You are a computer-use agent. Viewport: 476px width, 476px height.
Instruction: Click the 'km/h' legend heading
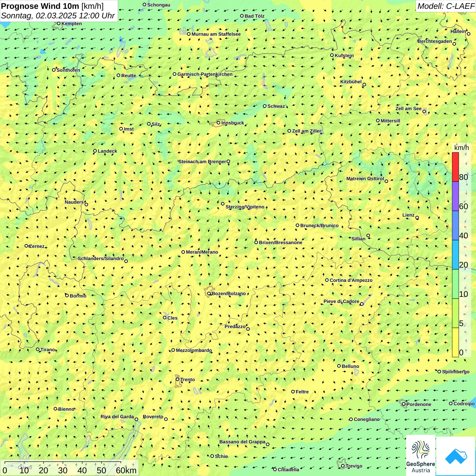point(461,148)
